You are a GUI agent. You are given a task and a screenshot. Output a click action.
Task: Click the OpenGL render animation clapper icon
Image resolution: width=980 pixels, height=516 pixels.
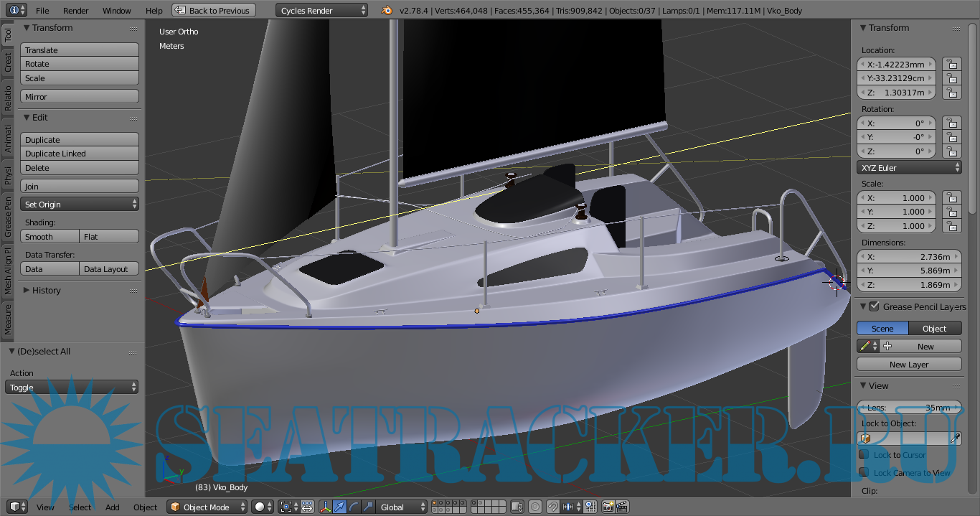pyautogui.click(x=621, y=507)
